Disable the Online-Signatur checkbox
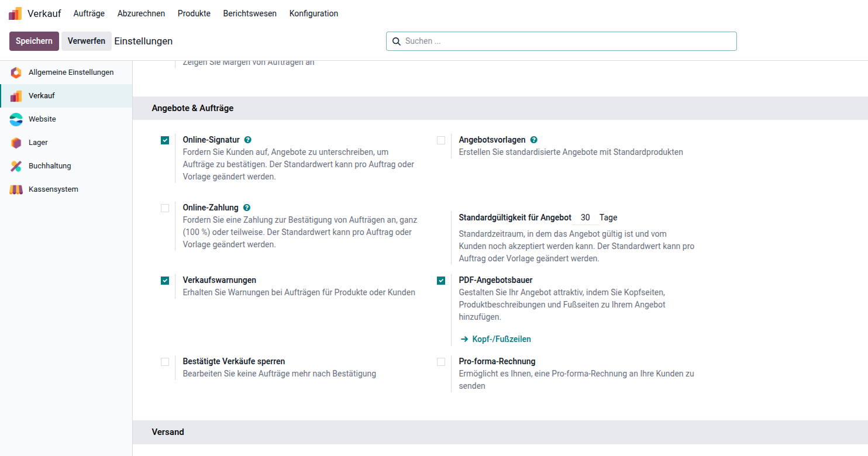The height and width of the screenshot is (456, 868). 165,140
